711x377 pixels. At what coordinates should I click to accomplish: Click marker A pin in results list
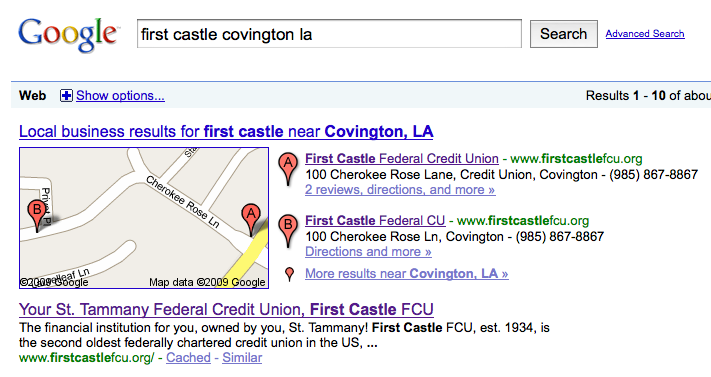point(288,169)
